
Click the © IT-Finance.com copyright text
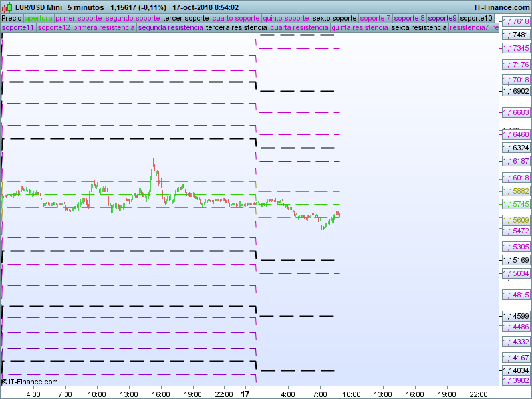30,382
